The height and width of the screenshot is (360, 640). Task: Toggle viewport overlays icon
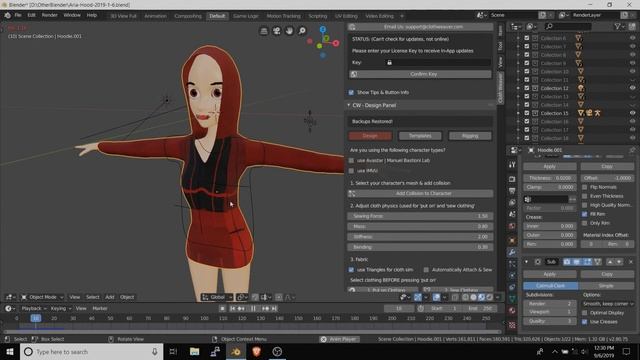[436, 297]
